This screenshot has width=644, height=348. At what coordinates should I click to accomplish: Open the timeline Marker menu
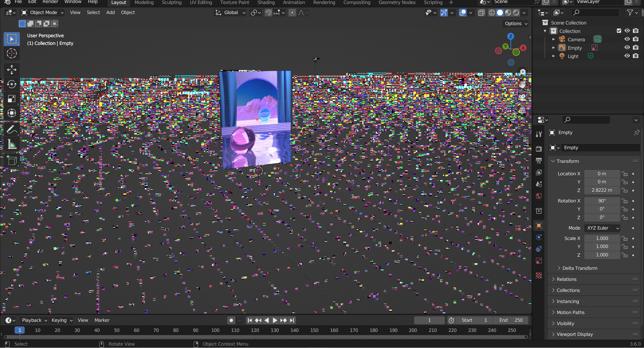pyautogui.click(x=102, y=321)
